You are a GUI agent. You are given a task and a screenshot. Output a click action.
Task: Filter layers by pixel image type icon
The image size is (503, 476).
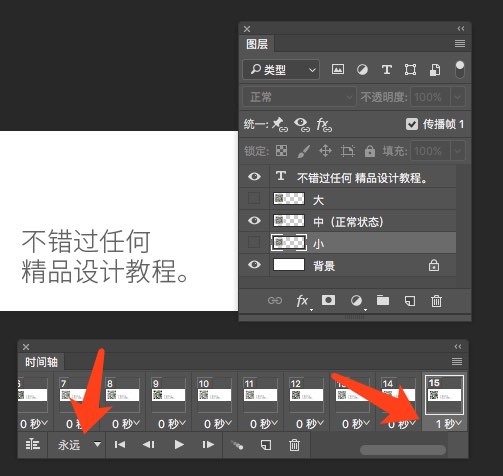point(338,69)
